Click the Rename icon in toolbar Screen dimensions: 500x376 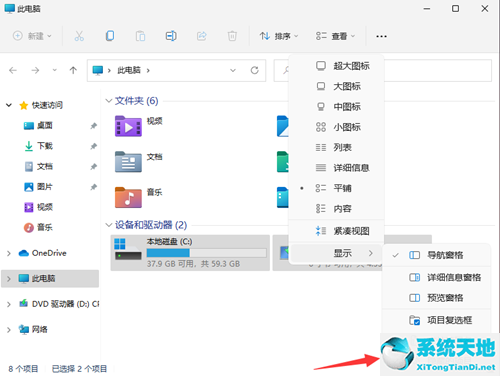(171, 36)
